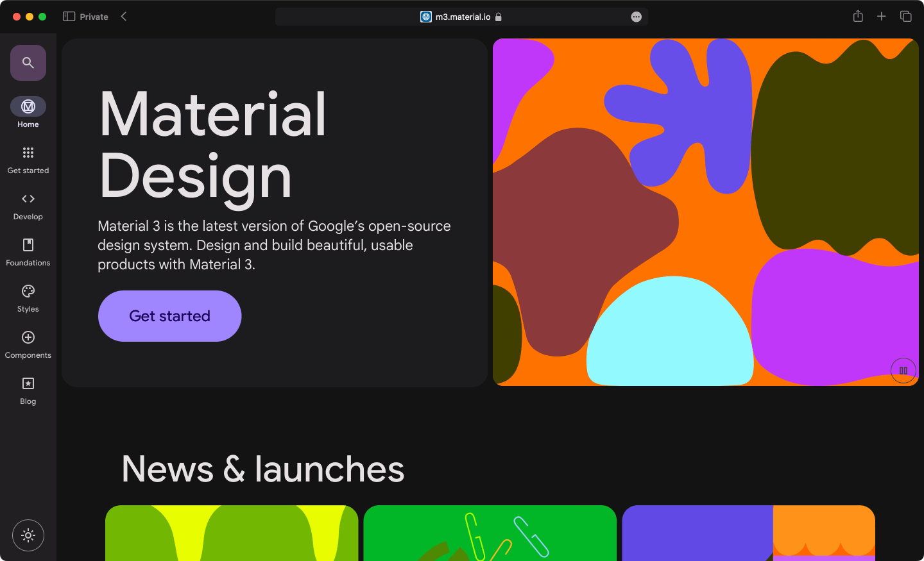
Task: Navigate to the Components section
Action: pyautogui.click(x=28, y=337)
